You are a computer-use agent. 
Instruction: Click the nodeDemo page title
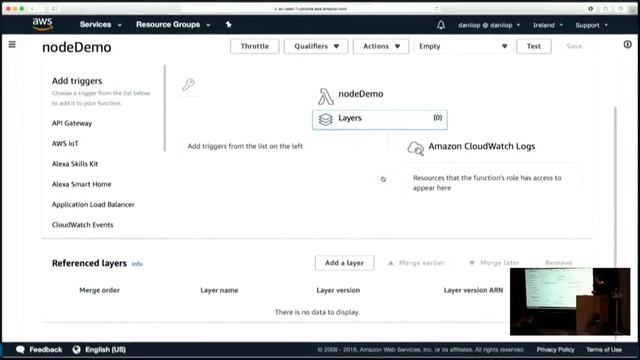[77, 47]
